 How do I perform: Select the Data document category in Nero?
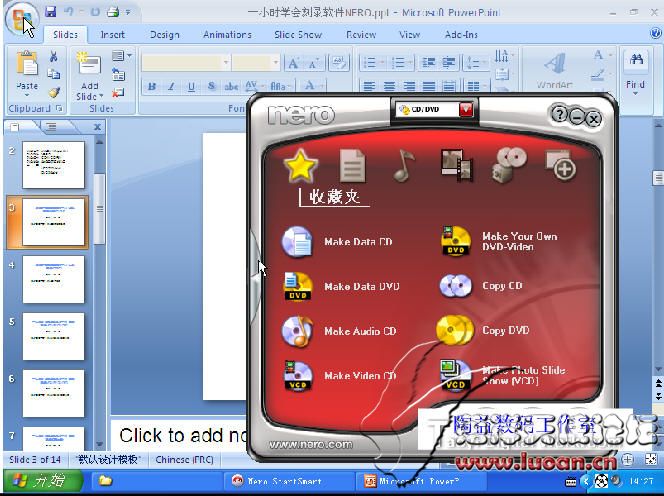tap(352, 166)
